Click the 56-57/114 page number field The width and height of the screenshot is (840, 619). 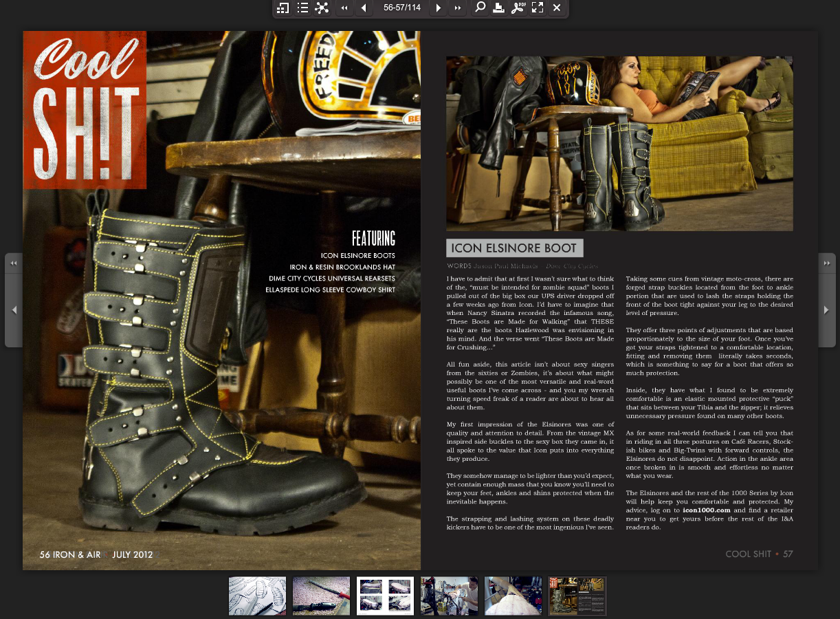(x=402, y=8)
